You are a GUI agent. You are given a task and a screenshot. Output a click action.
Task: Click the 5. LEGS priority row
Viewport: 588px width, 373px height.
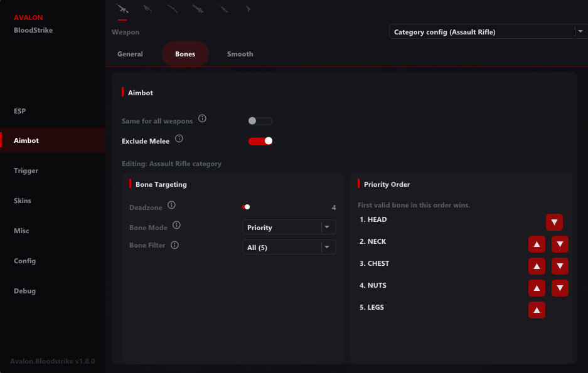[x=372, y=307]
